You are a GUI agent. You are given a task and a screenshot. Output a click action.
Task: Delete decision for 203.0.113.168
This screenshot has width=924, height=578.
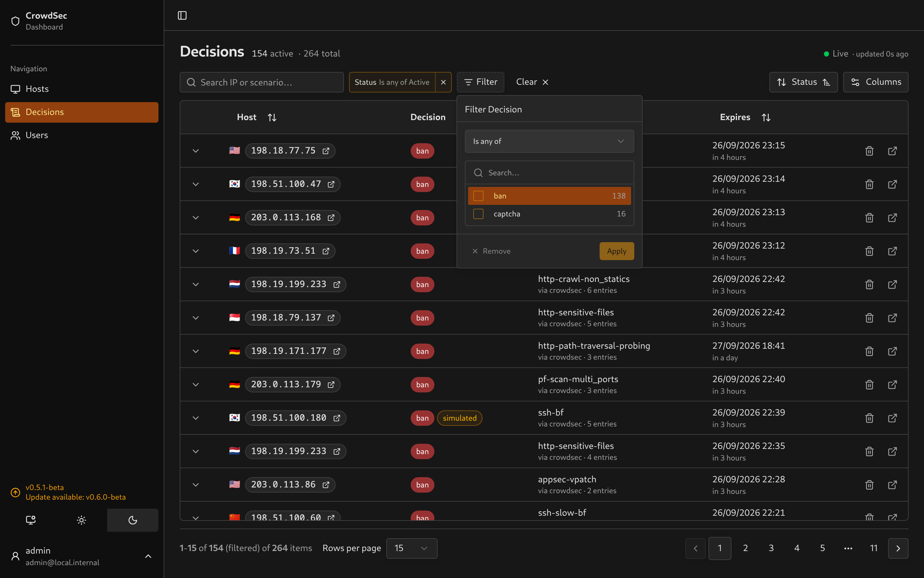tap(869, 217)
